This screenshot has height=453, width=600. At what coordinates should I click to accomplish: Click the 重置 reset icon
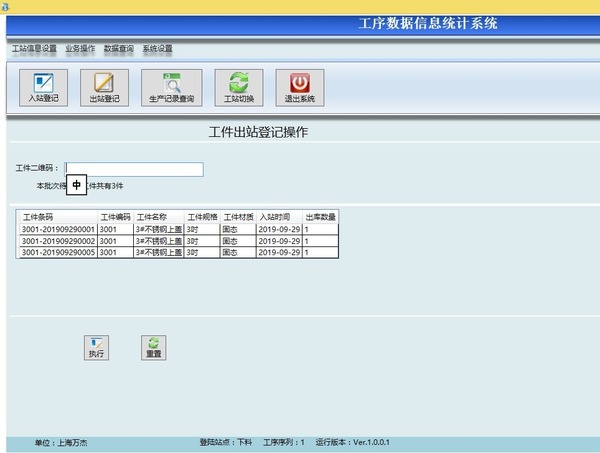pos(153,346)
